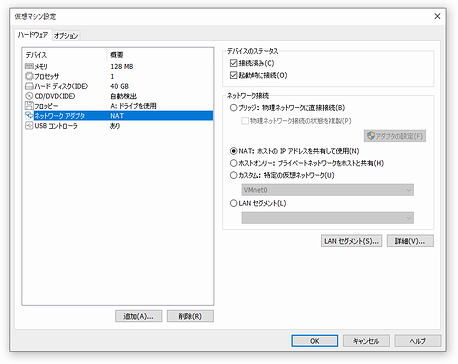This screenshot has width=458, height=364.
Task: Click the shield icon on アダプタの設定 button
Action: click(x=371, y=136)
